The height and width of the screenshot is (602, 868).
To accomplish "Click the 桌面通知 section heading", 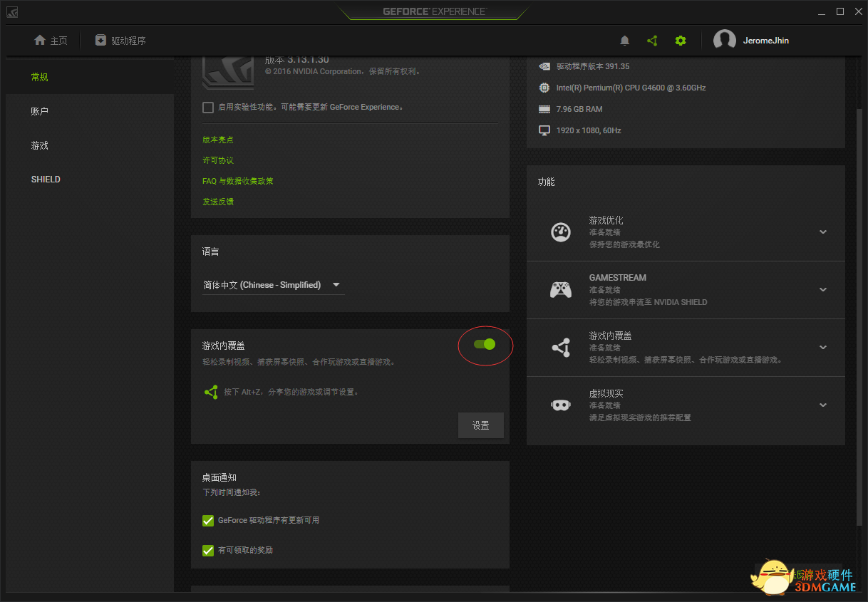I will pos(219,477).
